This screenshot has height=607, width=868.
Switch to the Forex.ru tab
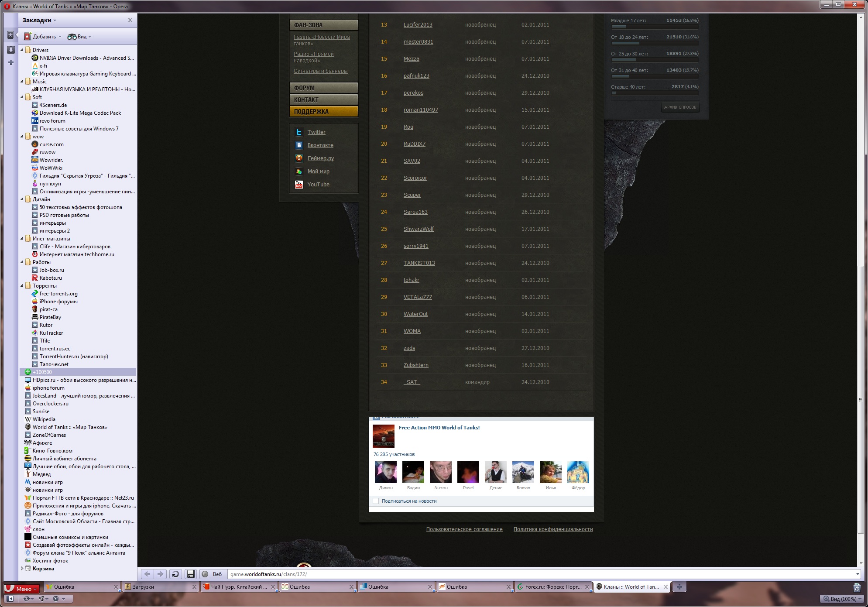click(x=552, y=587)
